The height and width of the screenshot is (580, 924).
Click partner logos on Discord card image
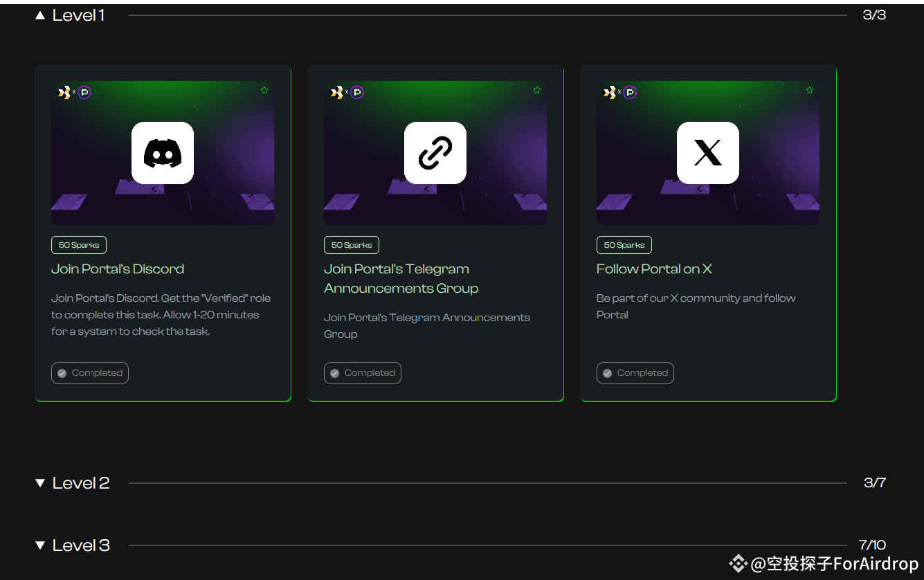pos(74,92)
